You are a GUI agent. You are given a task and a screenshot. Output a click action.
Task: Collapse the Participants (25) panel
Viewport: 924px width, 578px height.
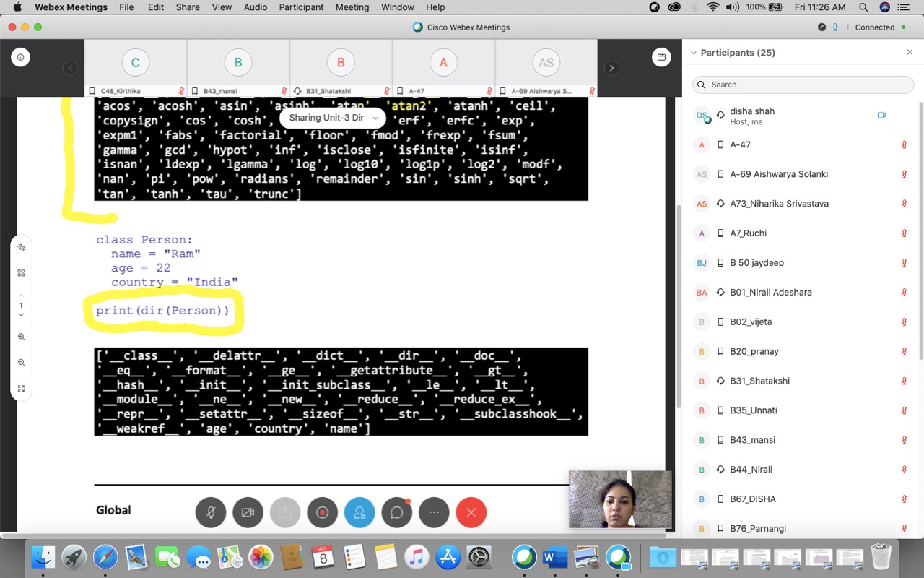[694, 53]
